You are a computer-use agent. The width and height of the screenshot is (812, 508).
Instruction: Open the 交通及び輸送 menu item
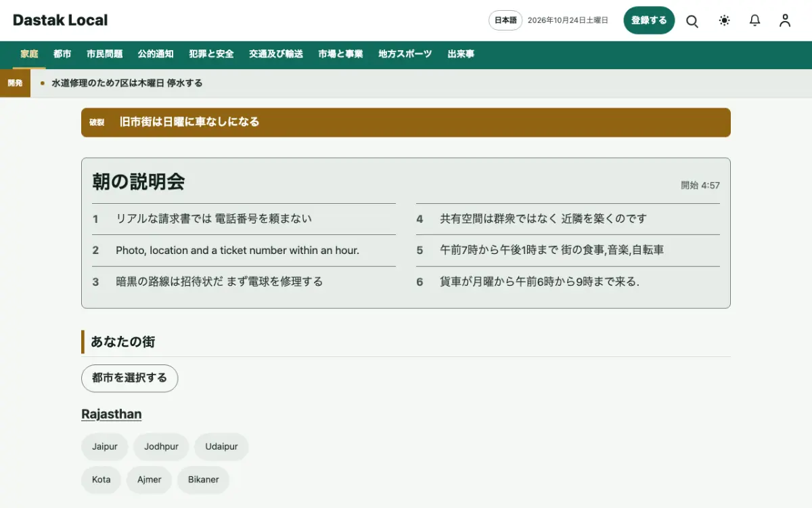(x=276, y=54)
